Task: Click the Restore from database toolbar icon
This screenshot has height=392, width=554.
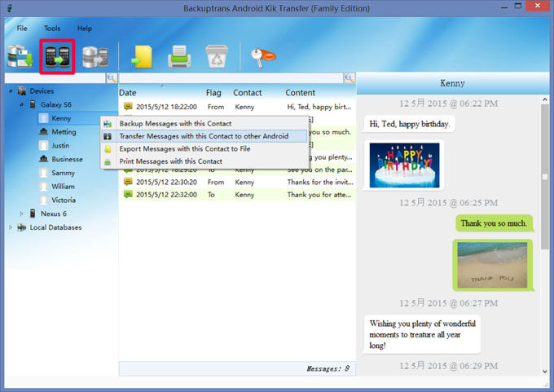Action: (95, 57)
